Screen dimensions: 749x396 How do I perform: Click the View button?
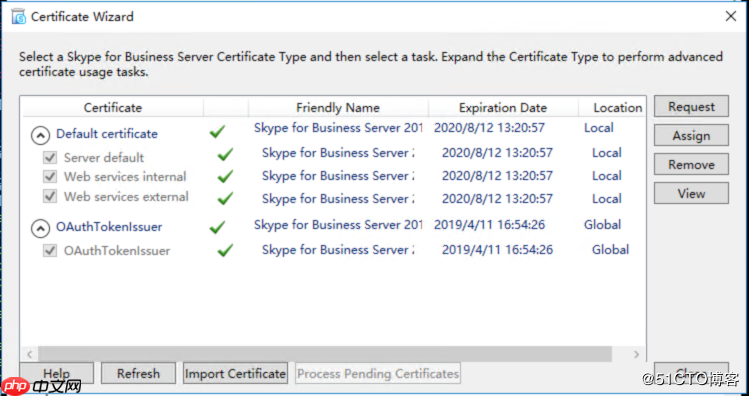click(x=691, y=193)
